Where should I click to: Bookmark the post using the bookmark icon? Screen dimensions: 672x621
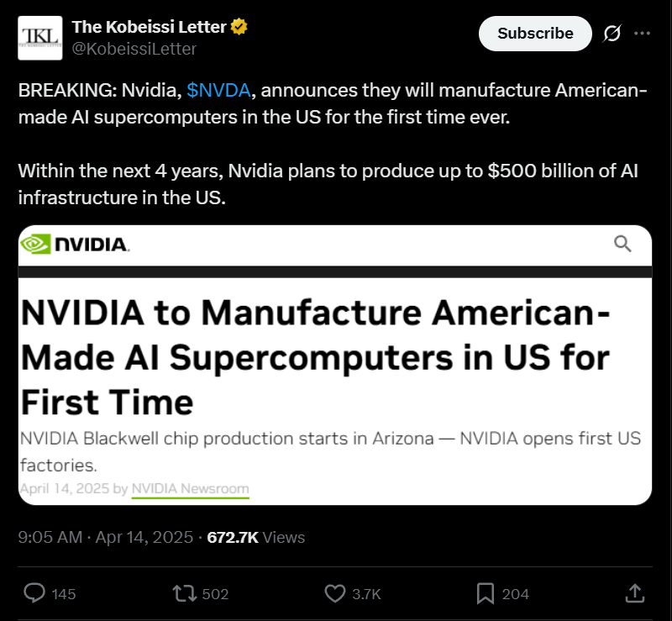pos(486,594)
